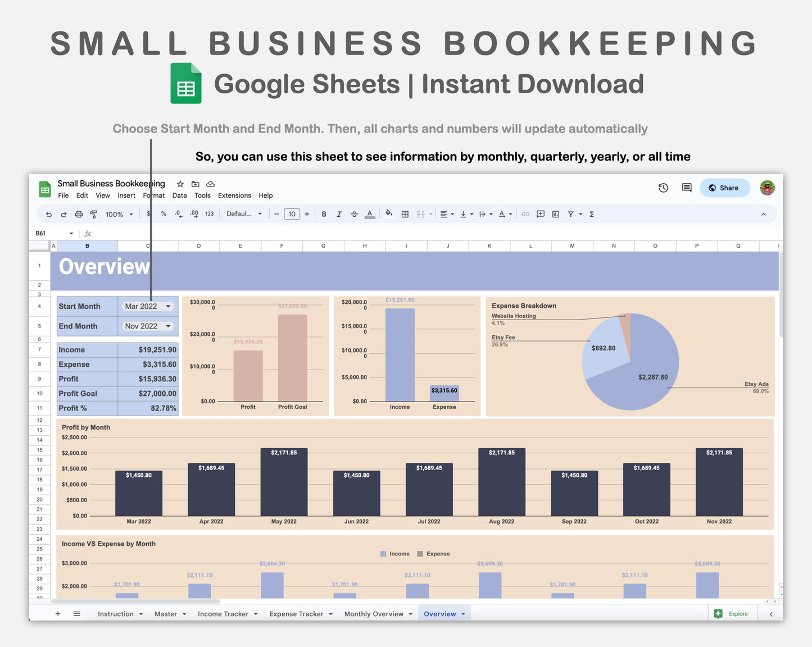
Task: Click the Insert comment toolbar icon
Action: coord(540,214)
